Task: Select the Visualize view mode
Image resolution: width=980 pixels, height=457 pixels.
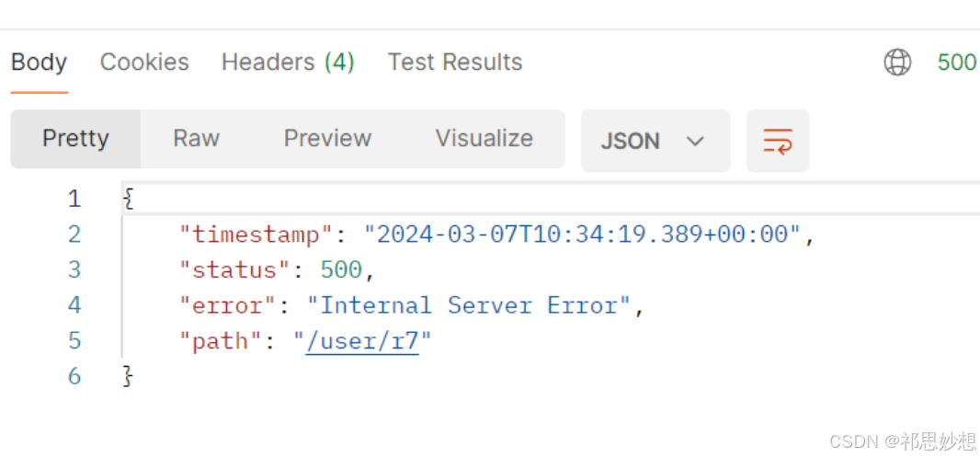Action: tap(484, 138)
